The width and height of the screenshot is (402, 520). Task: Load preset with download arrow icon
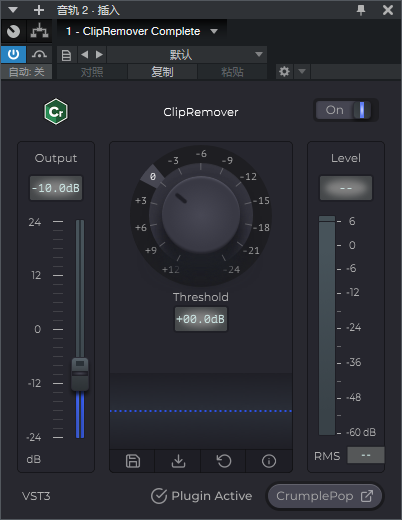(x=178, y=461)
